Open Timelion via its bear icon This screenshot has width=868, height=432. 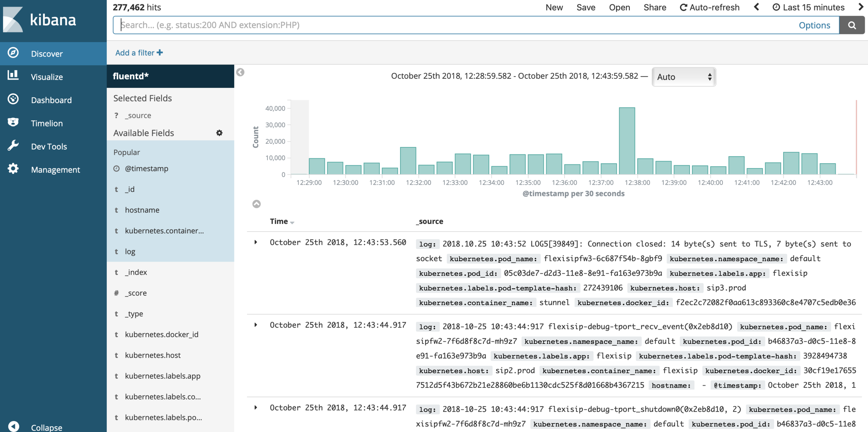coord(13,122)
